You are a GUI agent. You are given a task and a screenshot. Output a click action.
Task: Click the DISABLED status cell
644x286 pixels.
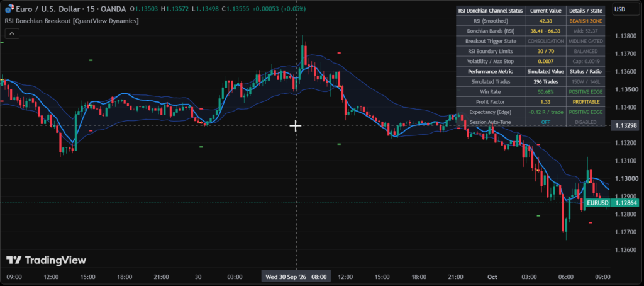tap(586, 122)
